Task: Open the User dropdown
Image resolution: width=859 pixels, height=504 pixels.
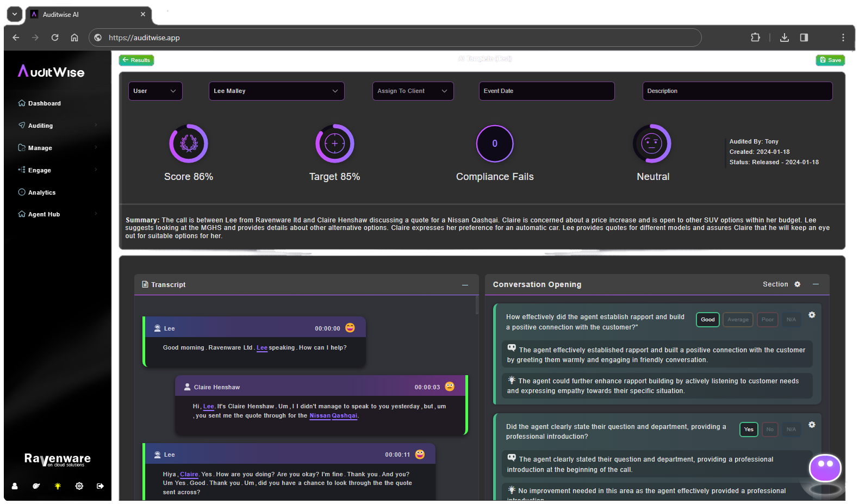Action: point(155,91)
